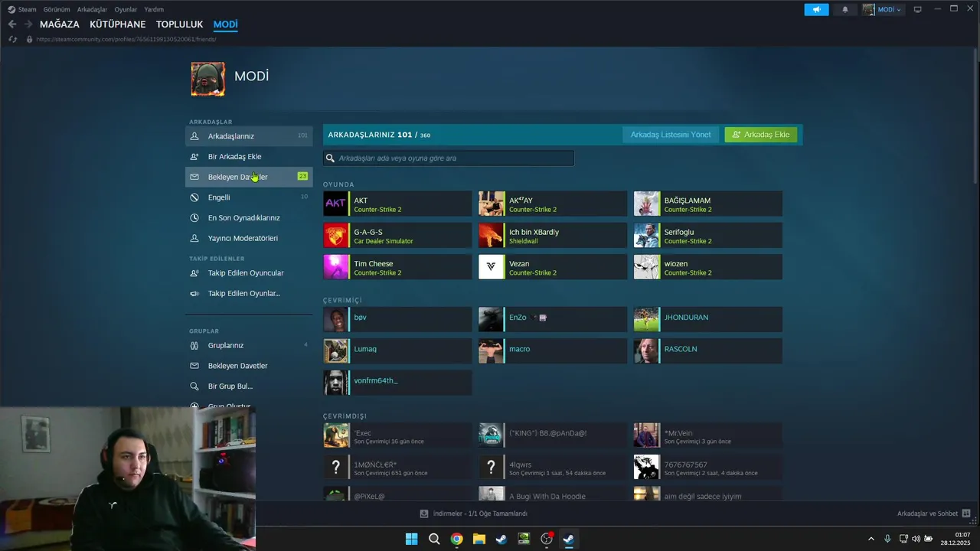Open wiozen friend card
Viewport: 980px width, 551px height.
click(x=708, y=267)
